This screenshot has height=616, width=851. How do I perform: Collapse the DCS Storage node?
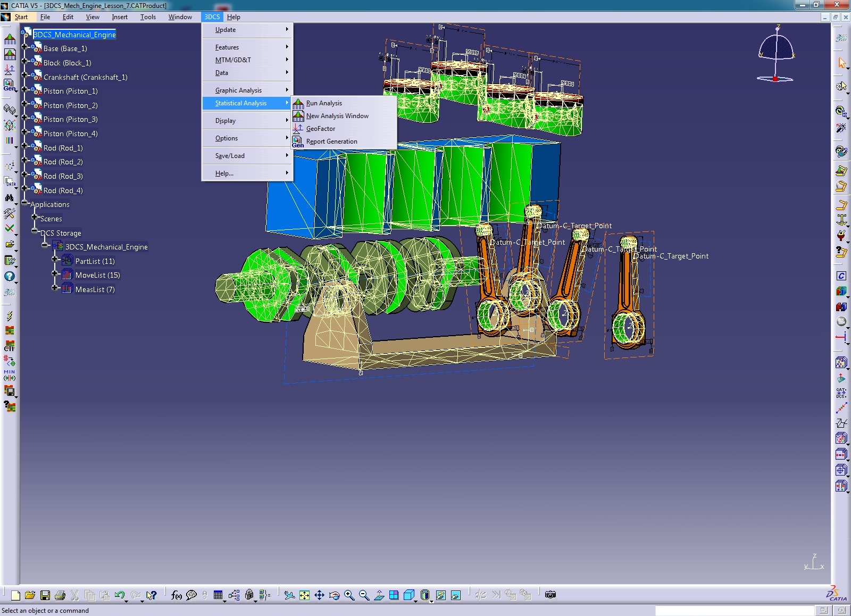pyautogui.click(x=35, y=231)
